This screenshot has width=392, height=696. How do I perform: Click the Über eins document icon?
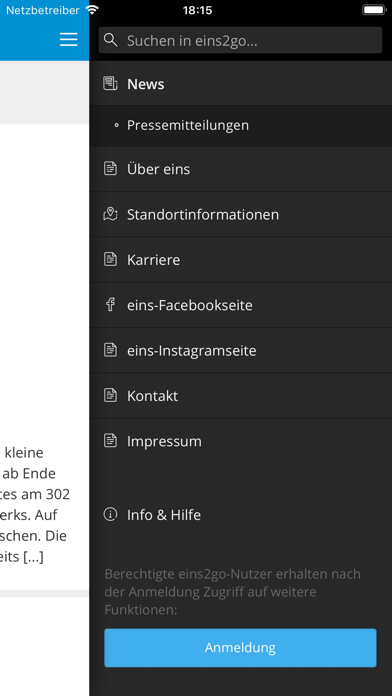[110, 169]
